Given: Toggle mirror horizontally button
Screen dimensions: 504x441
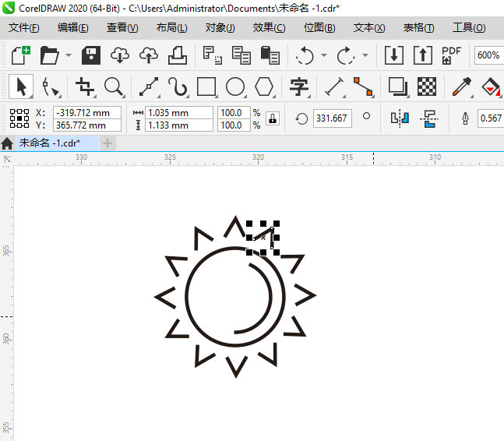Looking at the screenshot, I should click(400, 118).
